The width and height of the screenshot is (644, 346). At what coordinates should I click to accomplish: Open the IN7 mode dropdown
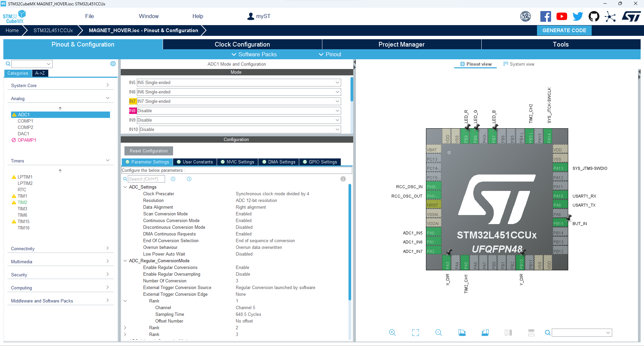coord(239,101)
